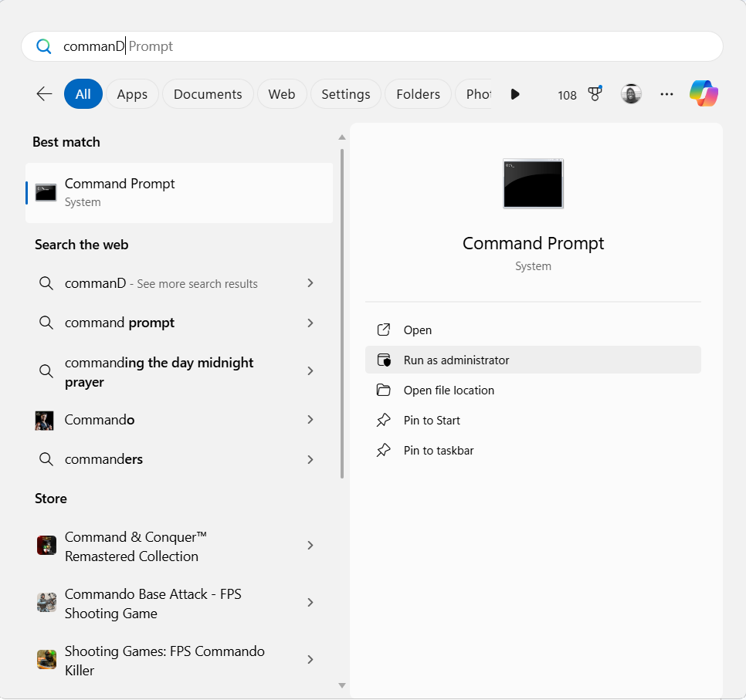Screen dimensions: 746x700
Task: Expand the 'Commando' search result
Action: 310,419
